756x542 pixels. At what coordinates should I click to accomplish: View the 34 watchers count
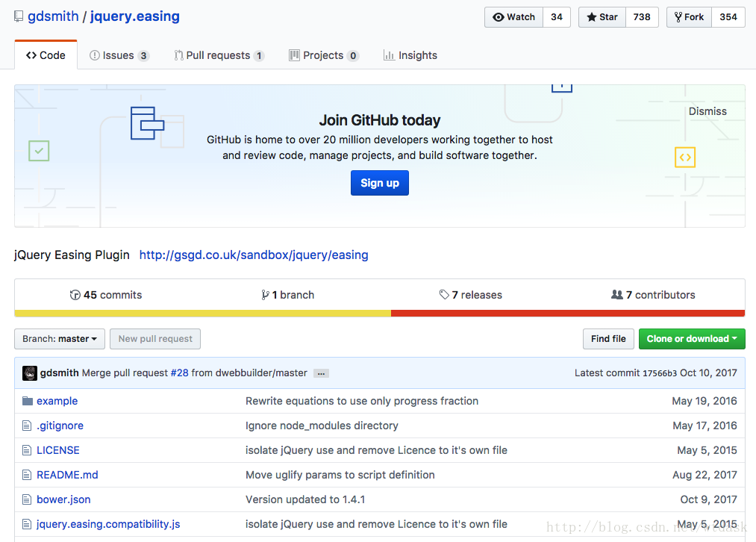point(557,17)
